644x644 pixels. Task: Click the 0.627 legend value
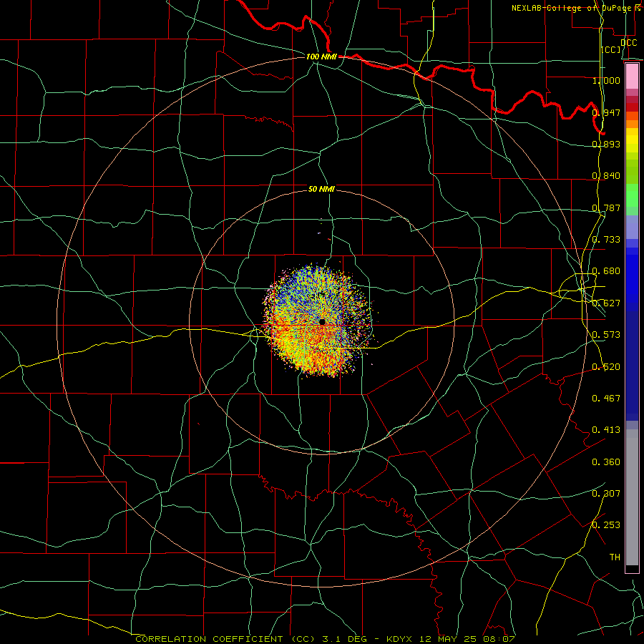click(x=606, y=303)
